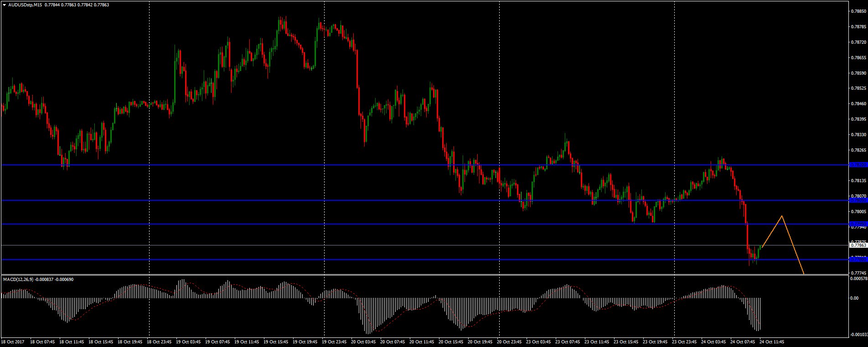
Task: Click the 18 Oct 07:45 time label
Action: 42,342
